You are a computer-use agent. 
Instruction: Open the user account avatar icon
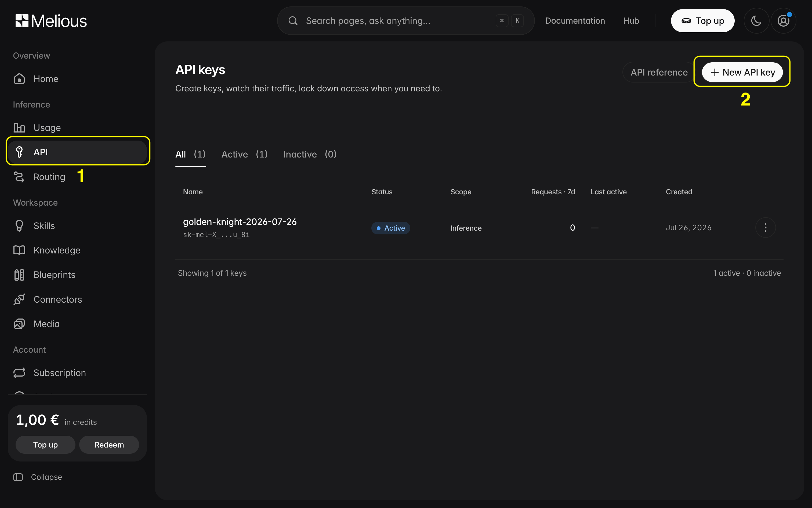(784, 21)
